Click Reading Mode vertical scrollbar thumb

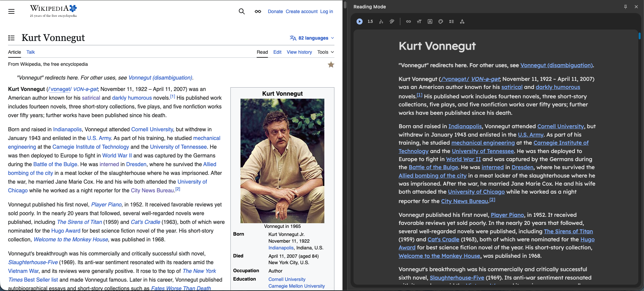pyautogui.click(x=639, y=36)
